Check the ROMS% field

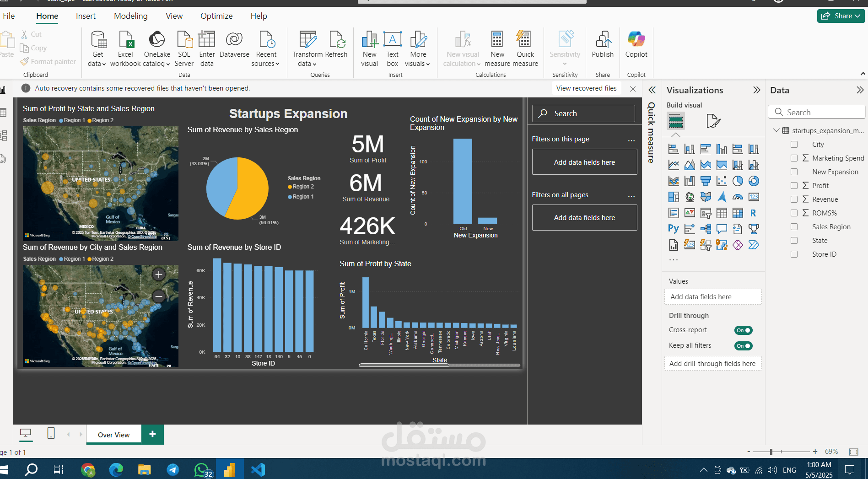pyautogui.click(x=794, y=213)
